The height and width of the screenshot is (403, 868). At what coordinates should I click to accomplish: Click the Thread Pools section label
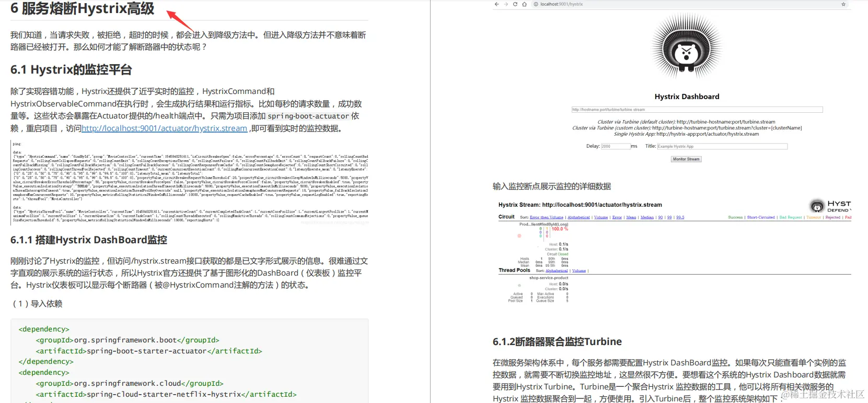pyautogui.click(x=514, y=270)
